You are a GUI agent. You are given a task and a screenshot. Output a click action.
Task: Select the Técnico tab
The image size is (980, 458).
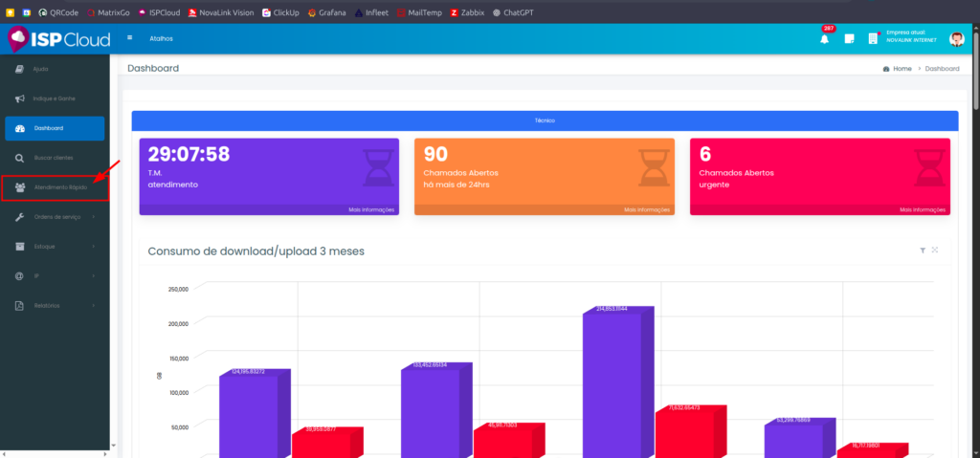(545, 120)
